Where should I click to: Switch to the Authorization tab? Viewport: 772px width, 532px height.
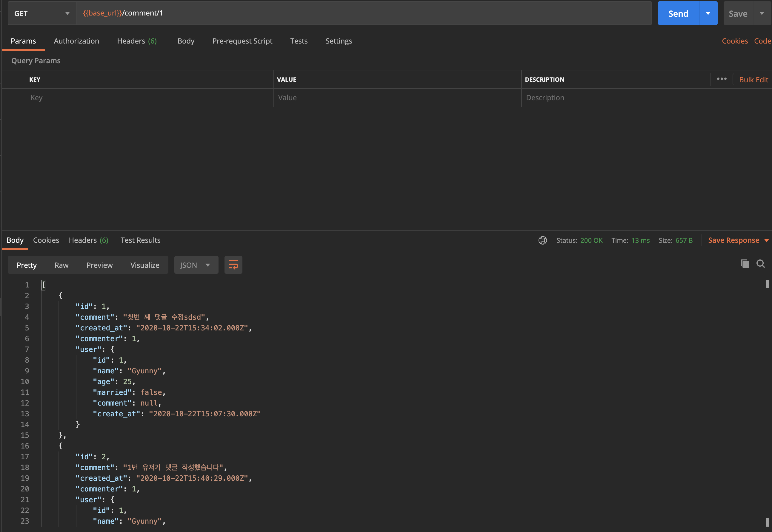[x=76, y=41]
